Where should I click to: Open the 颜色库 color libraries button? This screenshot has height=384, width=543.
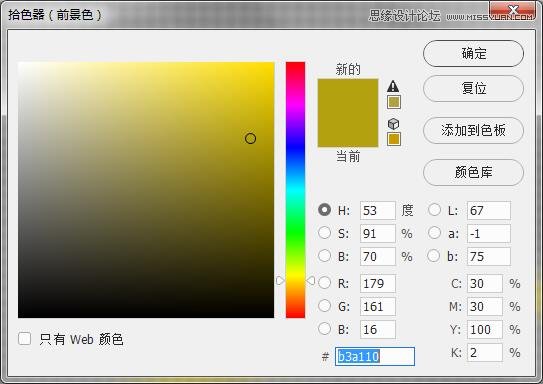(473, 172)
